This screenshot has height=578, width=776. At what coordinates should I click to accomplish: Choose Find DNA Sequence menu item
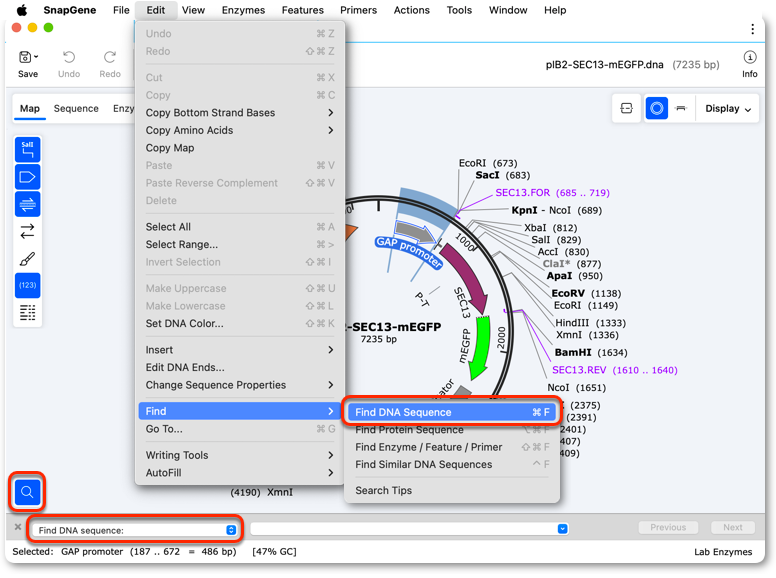pos(452,413)
